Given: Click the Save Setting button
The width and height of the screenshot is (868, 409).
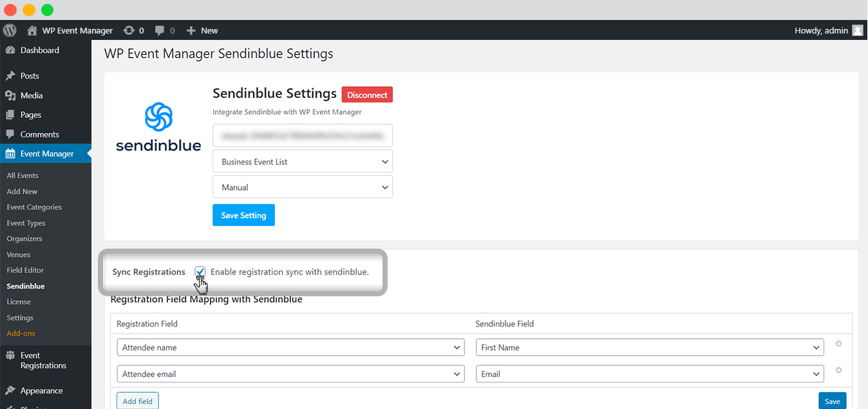Looking at the screenshot, I should pos(243,215).
